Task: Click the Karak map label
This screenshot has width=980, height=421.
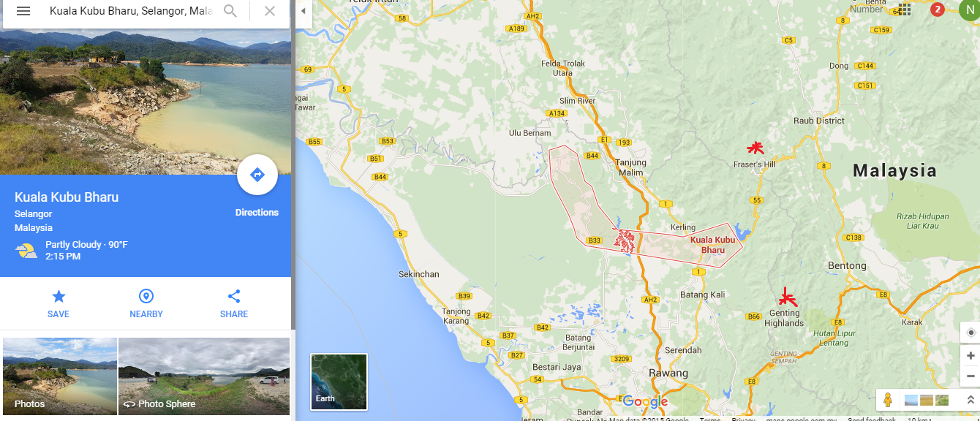Action: (912, 322)
